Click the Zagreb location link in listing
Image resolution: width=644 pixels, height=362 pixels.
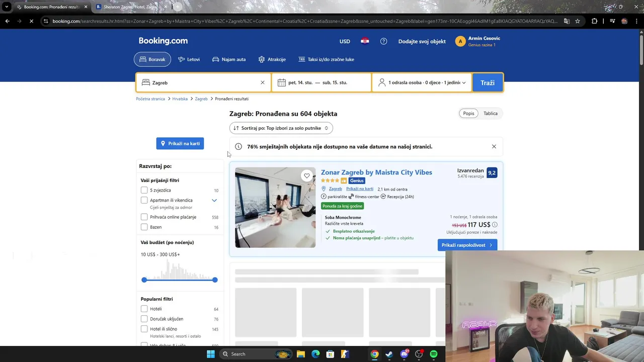click(335, 189)
